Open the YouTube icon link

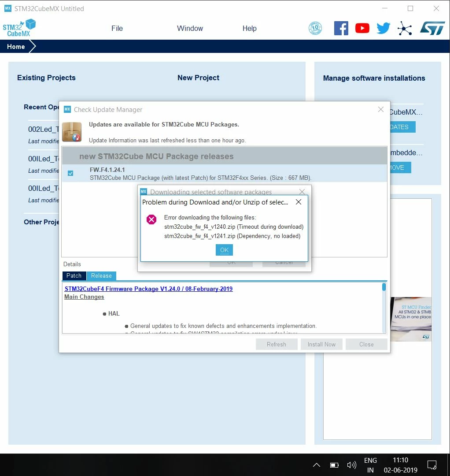(362, 28)
